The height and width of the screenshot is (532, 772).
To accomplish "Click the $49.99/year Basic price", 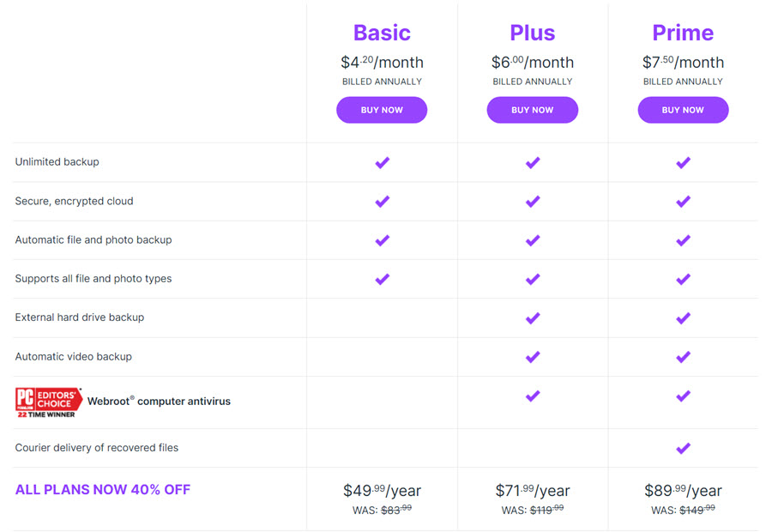I will (382, 491).
